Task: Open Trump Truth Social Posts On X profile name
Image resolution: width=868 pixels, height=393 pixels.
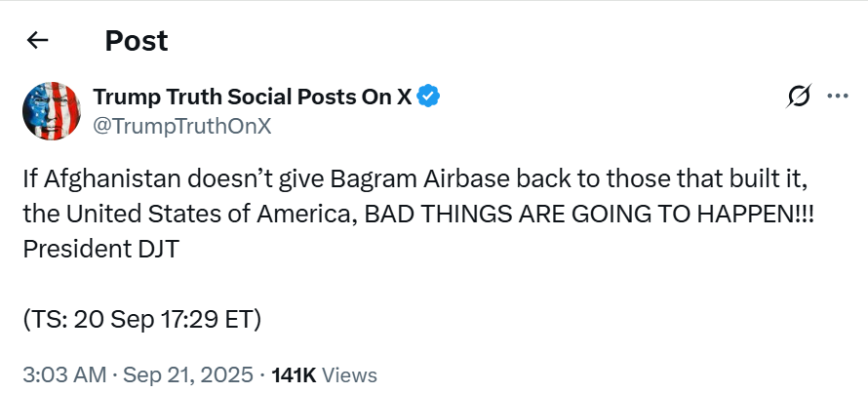Action: [252, 97]
